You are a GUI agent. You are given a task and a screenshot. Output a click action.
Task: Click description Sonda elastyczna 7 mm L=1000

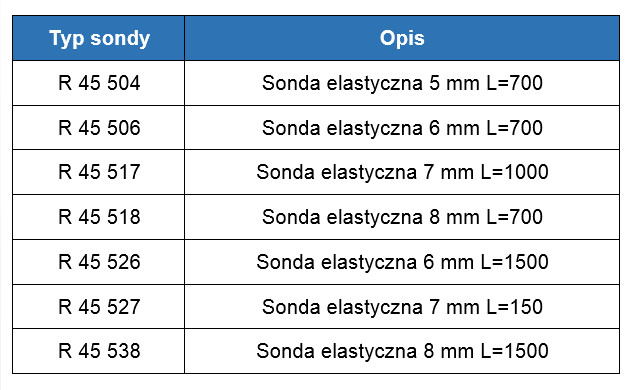tap(402, 172)
